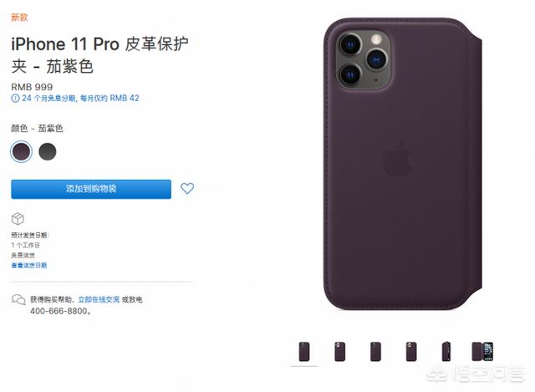
Task: Select the first case thumbnail
Action: coord(304,352)
